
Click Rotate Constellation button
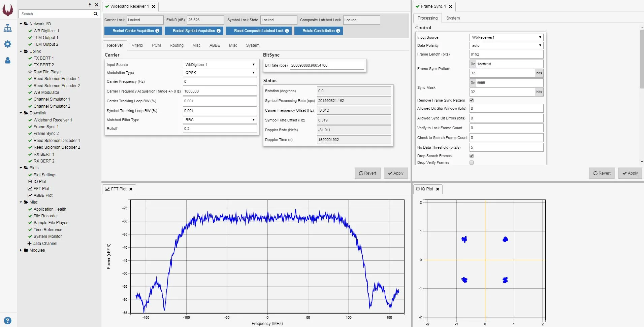point(319,31)
